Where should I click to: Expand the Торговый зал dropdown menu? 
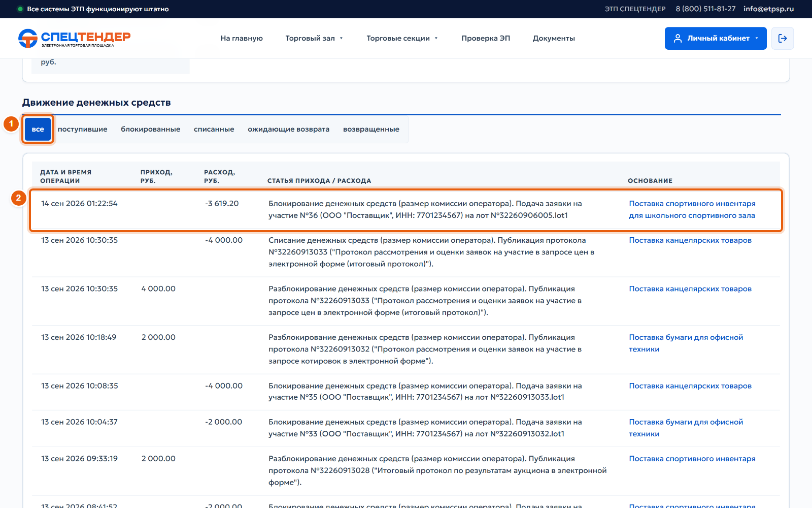tap(314, 38)
